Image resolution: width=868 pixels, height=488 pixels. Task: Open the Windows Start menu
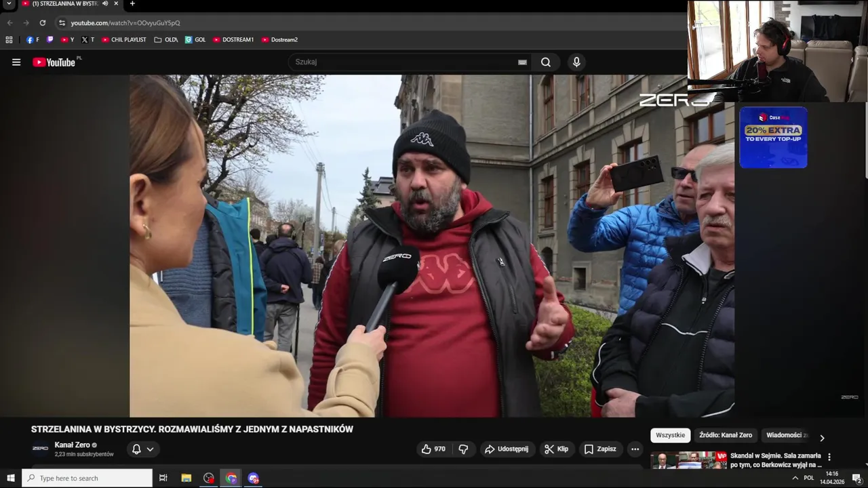11,478
